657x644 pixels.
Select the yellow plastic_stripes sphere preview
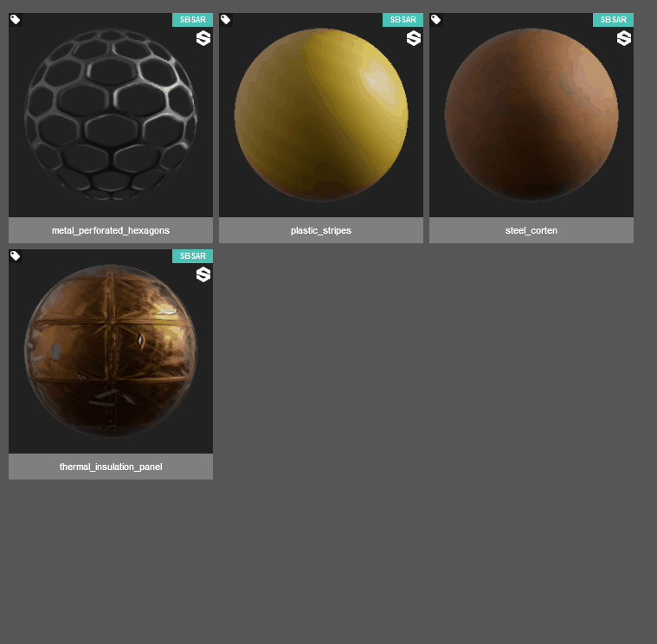coord(321,114)
